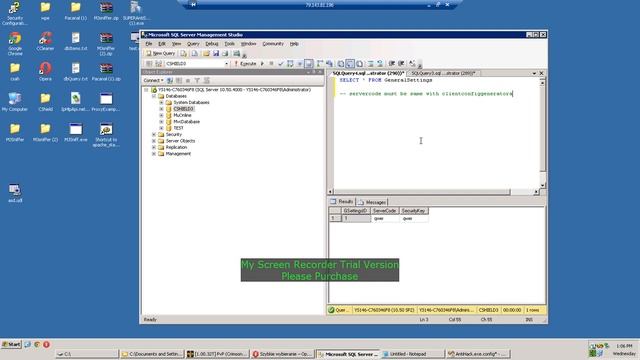Open the Community menu
This screenshot has height=360, width=640.
[x=273, y=44]
